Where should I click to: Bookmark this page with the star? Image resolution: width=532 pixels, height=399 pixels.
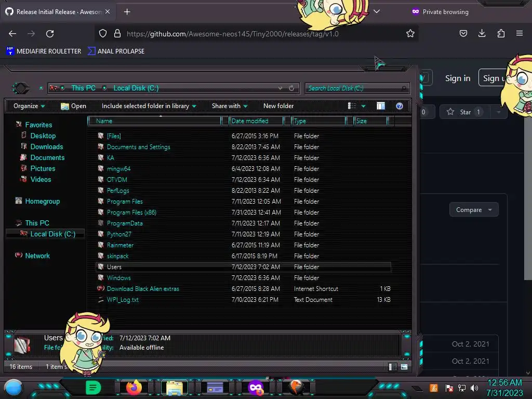(x=410, y=33)
